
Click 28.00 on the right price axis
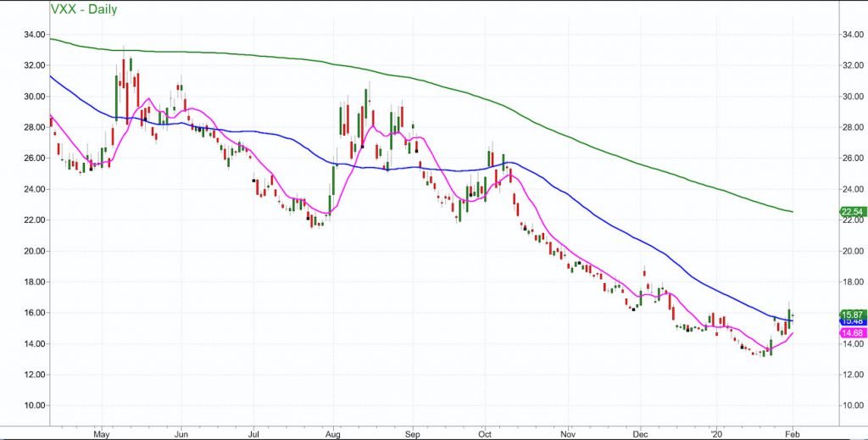[x=851, y=127]
